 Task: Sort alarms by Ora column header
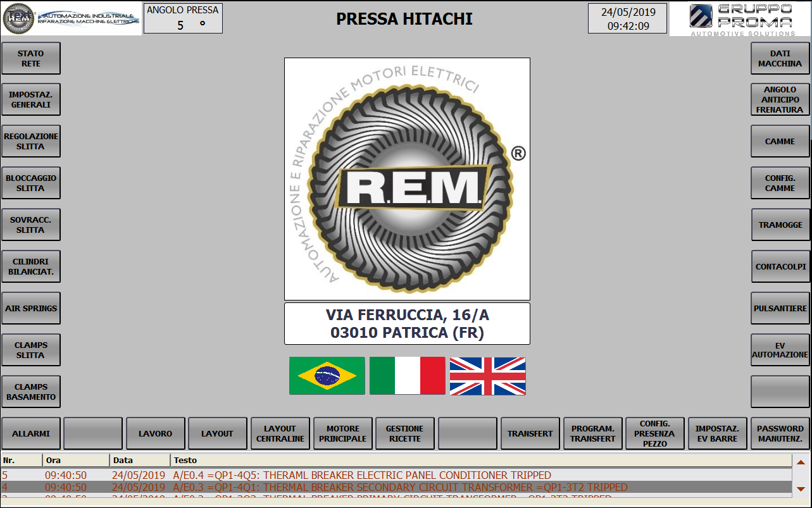[76, 461]
